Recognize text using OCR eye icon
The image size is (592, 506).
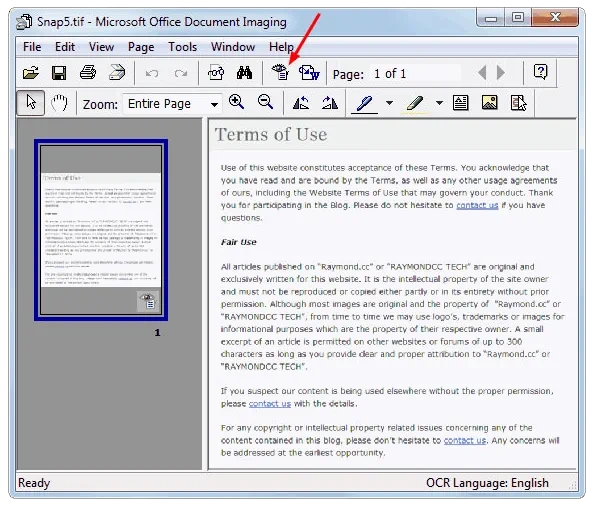(280, 73)
